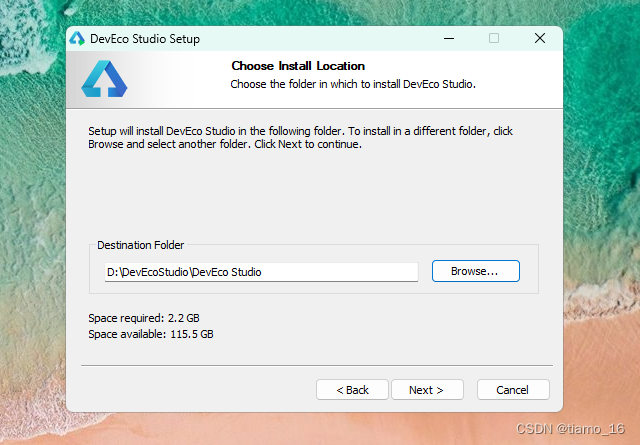Click the disabled maximize window button
The width and height of the screenshot is (640, 445).
[x=494, y=38]
